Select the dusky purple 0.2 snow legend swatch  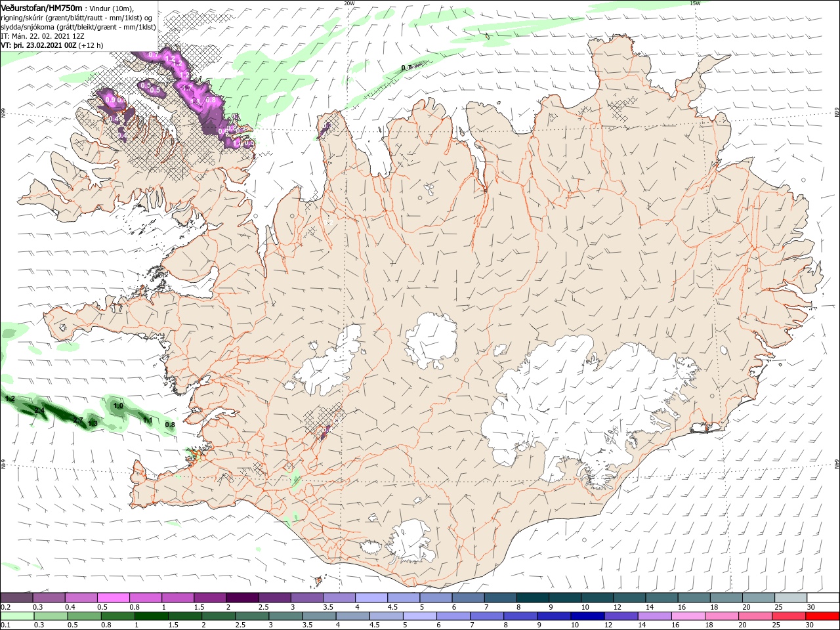pyautogui.click(x=16, y=598)
